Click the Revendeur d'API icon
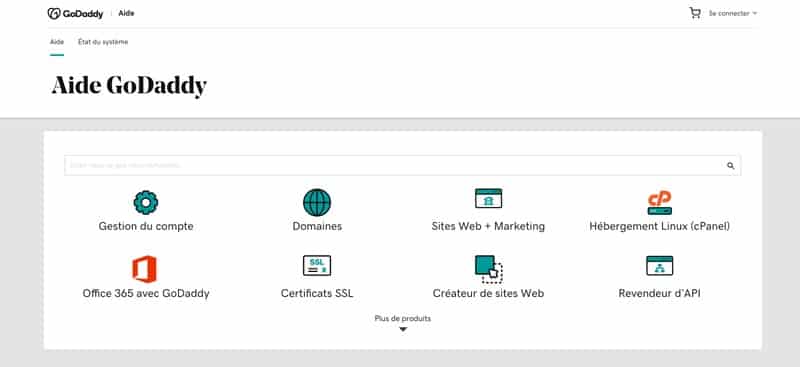This screenshot has width=800, height=367. 659,265
